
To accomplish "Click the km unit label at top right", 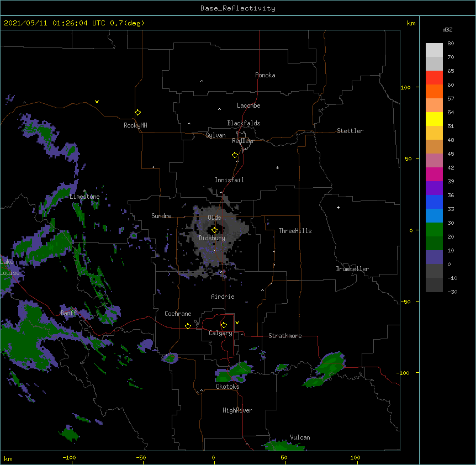I will tap(411, 23).
